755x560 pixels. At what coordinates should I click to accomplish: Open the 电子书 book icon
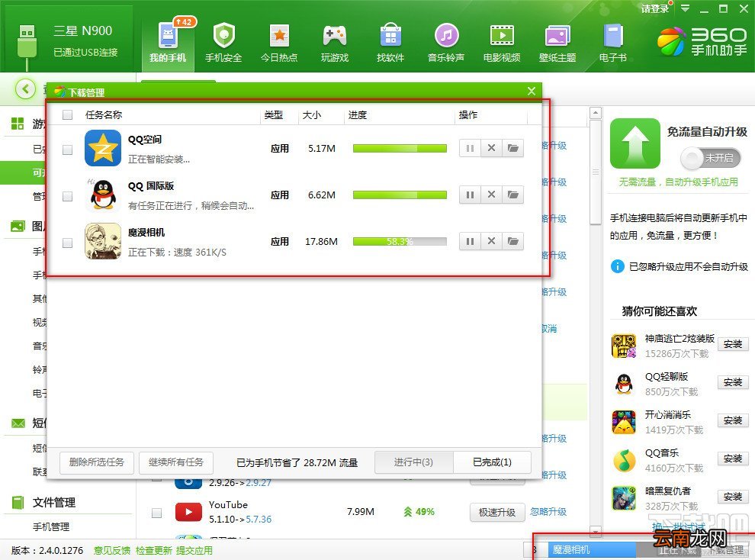[x=613, y=36]
